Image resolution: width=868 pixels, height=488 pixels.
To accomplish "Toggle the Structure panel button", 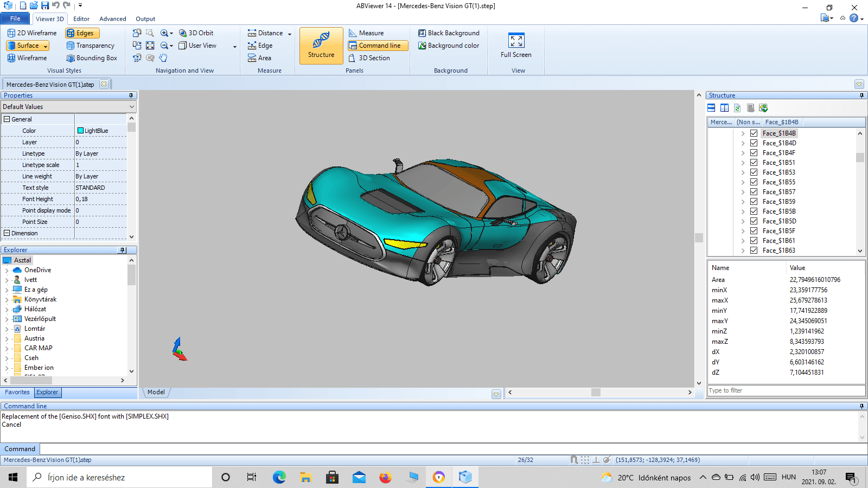I will pyautogui.click(x=321, y=46).
